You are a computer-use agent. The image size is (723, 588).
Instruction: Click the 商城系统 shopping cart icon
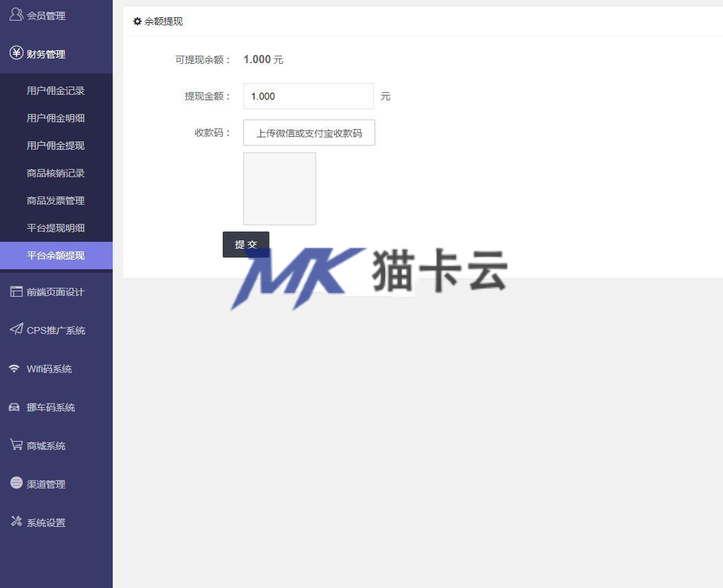click(x=16, y=444)
